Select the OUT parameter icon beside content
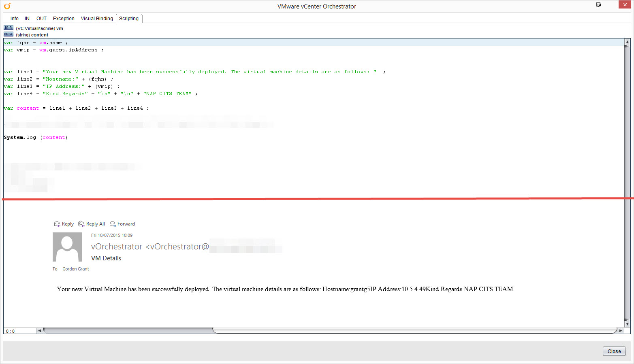 pos(8,34)
